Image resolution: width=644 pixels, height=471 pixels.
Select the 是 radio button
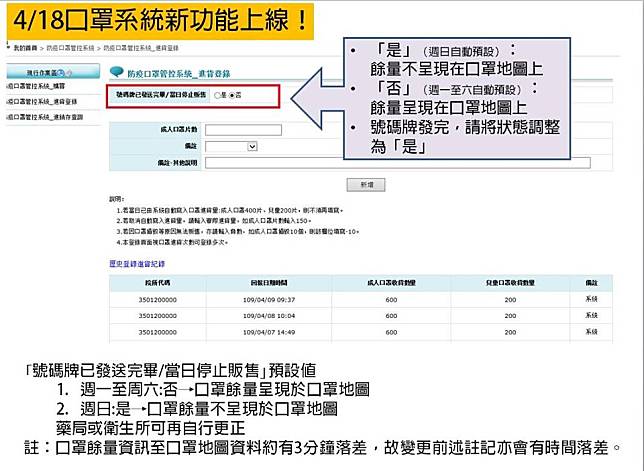217,95
